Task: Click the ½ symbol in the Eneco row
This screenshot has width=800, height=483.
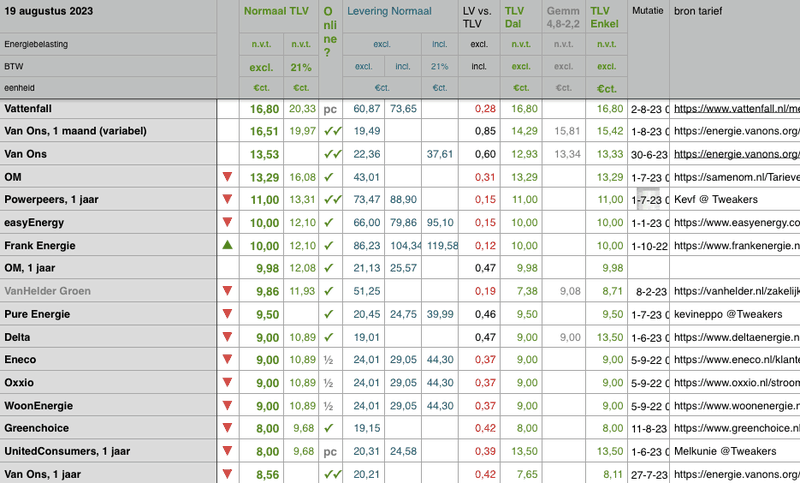Action: (328, 360)
